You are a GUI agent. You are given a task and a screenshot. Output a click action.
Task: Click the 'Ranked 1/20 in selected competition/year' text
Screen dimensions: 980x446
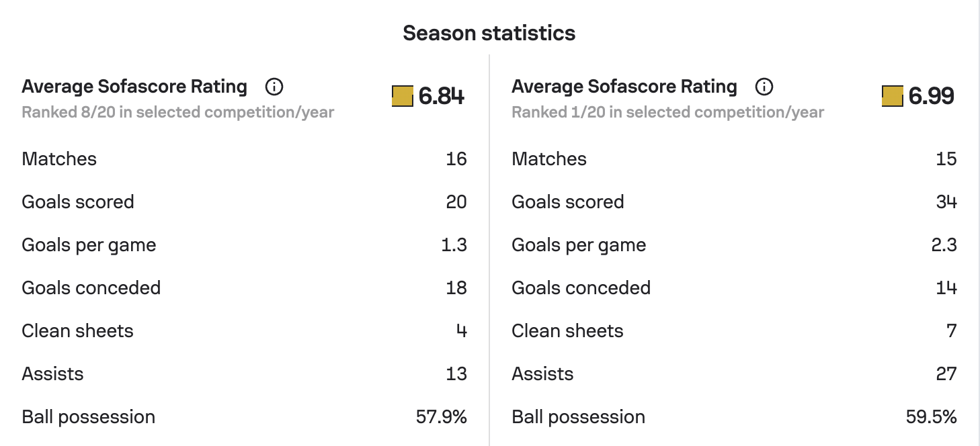668,112
